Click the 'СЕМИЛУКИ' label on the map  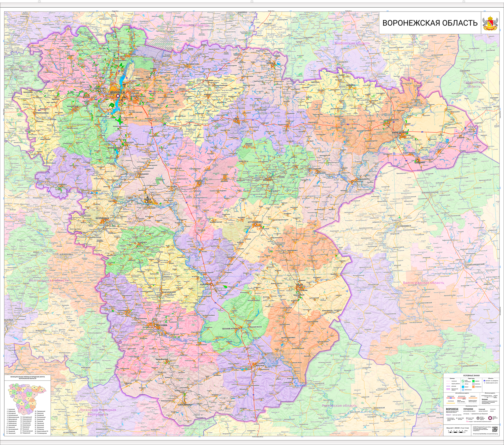99,88
